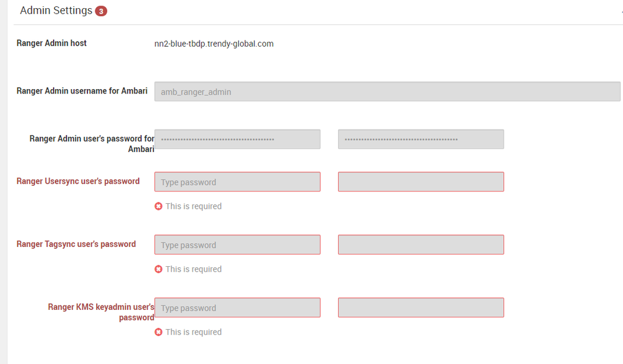This screenshot has width=623, height=364.
Task: Click 'This is required' message below Tagsync field
Action: [193, 269]
